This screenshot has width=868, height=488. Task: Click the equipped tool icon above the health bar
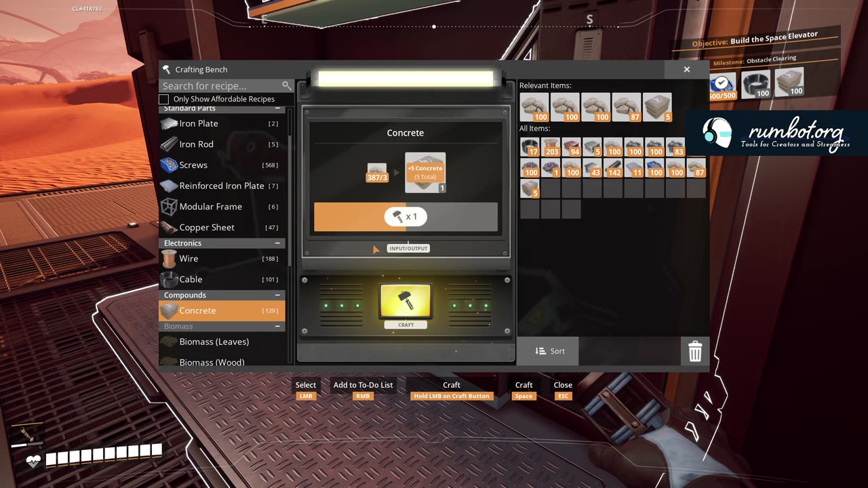pos(27,434)
